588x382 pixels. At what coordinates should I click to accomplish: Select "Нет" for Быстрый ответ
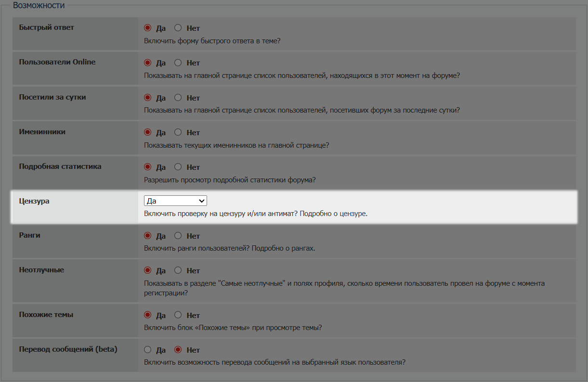[178, 28]
